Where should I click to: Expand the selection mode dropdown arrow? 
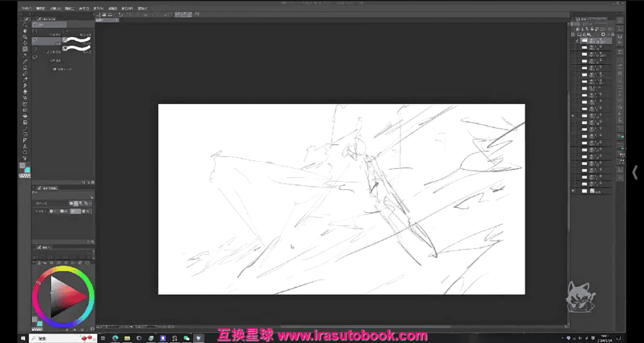90,203
